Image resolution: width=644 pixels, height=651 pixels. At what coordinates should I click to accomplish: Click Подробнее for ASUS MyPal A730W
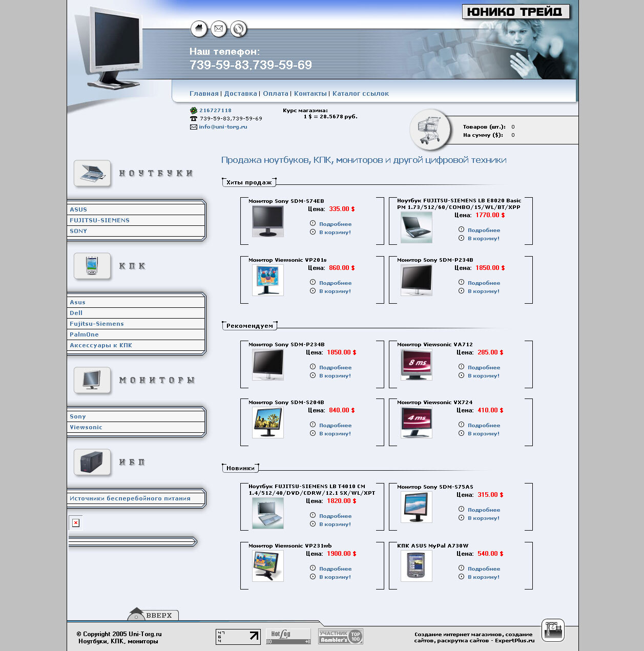point(484,569)
